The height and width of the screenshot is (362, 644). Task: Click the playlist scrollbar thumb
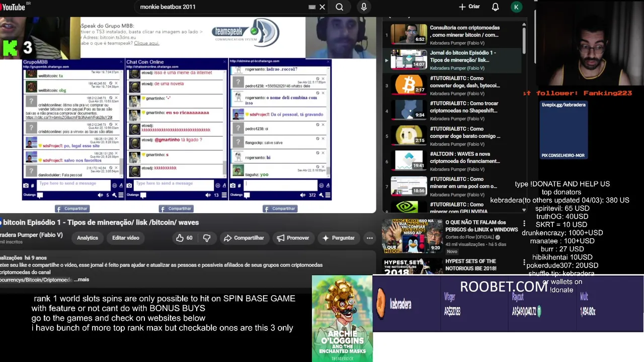[524, 40]
